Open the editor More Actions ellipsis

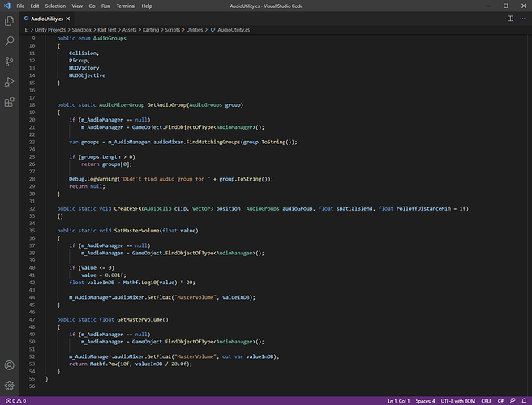(x=522, y=19)
